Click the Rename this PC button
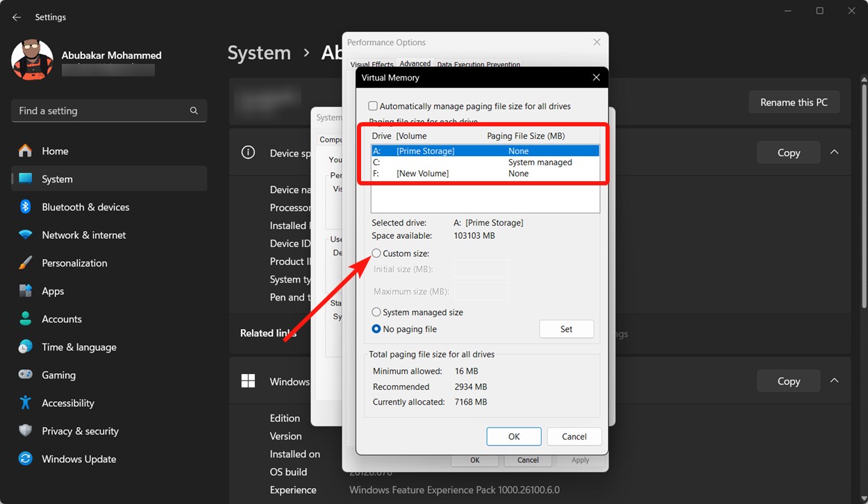Screen dimensions: 868x504 click(x=794, y=102)
